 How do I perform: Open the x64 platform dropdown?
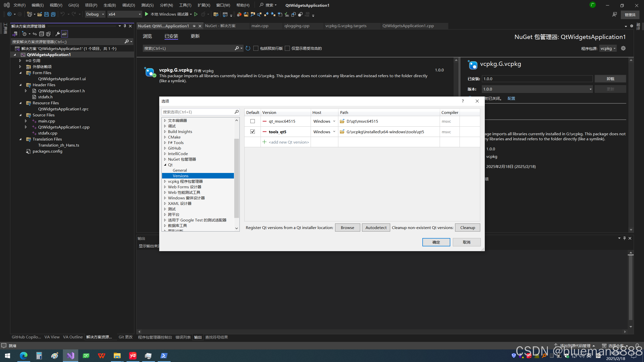tap(125, 14)
